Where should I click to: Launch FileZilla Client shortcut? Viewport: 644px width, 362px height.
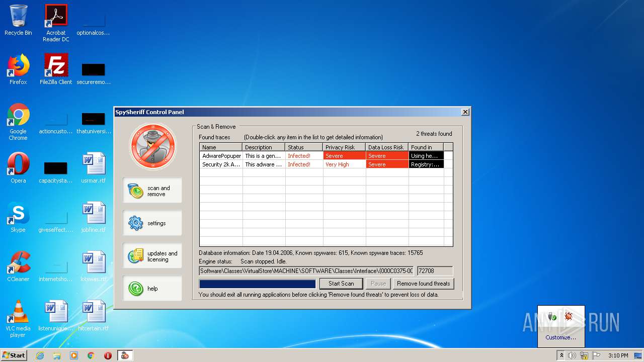56,69
